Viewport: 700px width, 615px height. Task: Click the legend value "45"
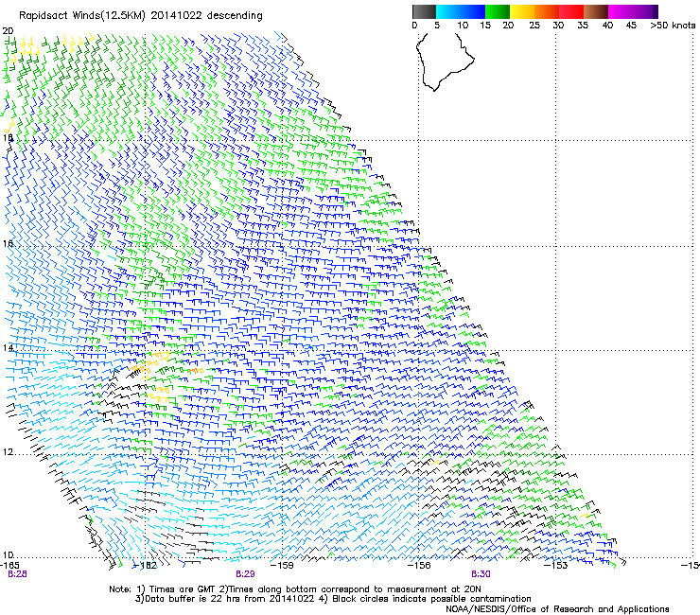pyautogui.click(x=631, y=26)
